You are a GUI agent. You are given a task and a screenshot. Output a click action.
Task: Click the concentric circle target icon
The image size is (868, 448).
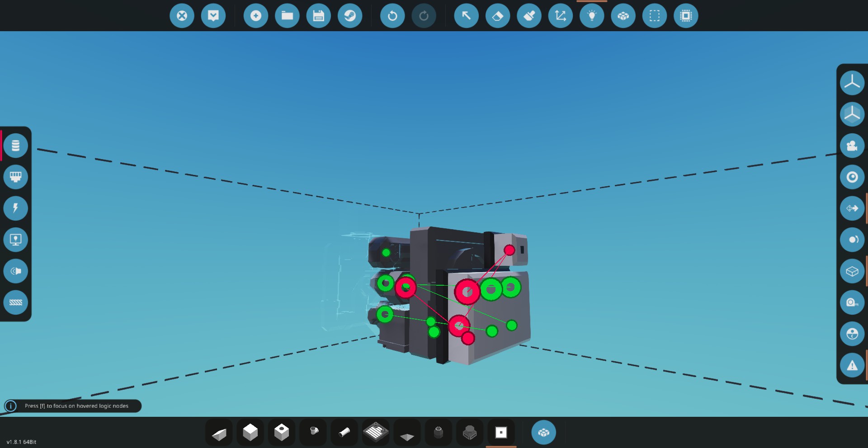pyautogui.click(x=852, y=177)
